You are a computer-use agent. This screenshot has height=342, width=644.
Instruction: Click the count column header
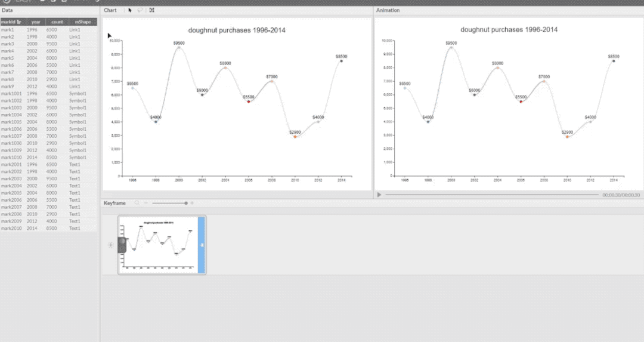point(57,21)
